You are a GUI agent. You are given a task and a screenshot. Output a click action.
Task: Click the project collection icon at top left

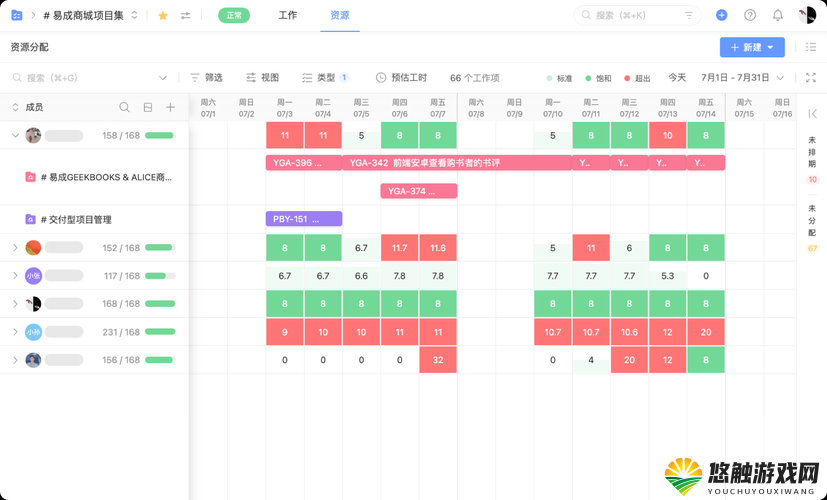(17, 15)
